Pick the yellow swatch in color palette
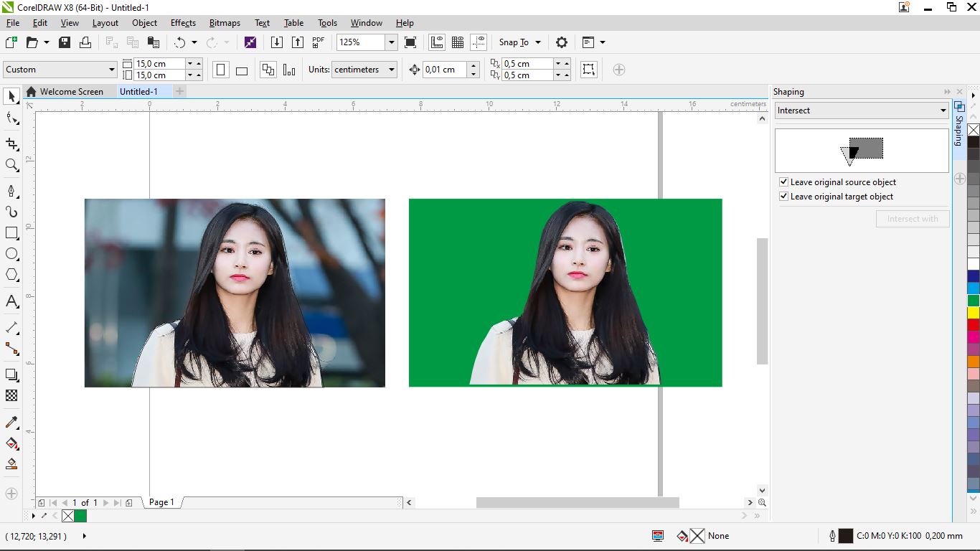The image size is (980, 551). click(x=973, y=313)
